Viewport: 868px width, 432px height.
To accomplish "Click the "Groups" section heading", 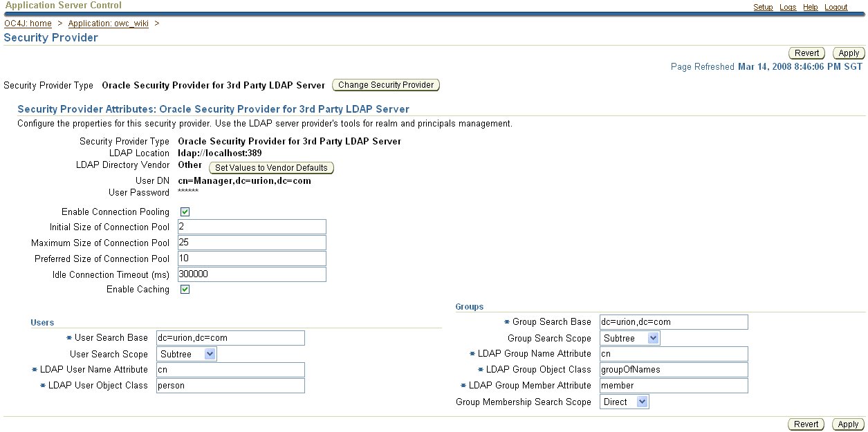I will [470, 306].
